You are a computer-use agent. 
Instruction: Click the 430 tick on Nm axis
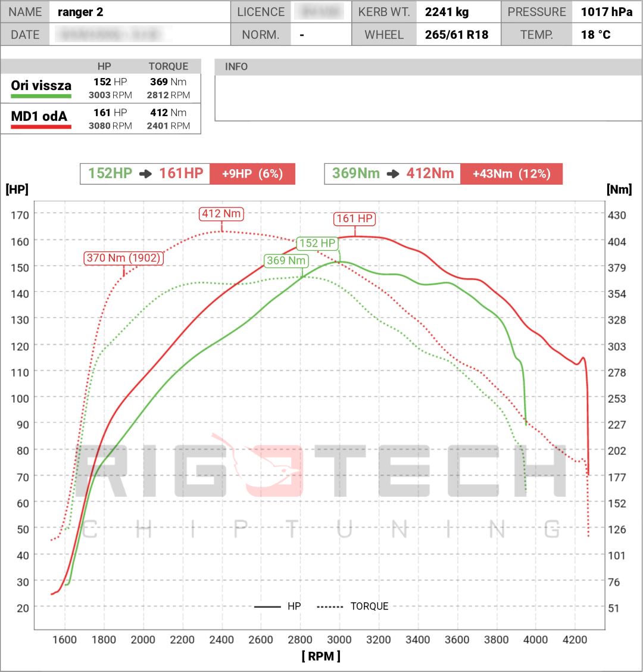(616, 215)
